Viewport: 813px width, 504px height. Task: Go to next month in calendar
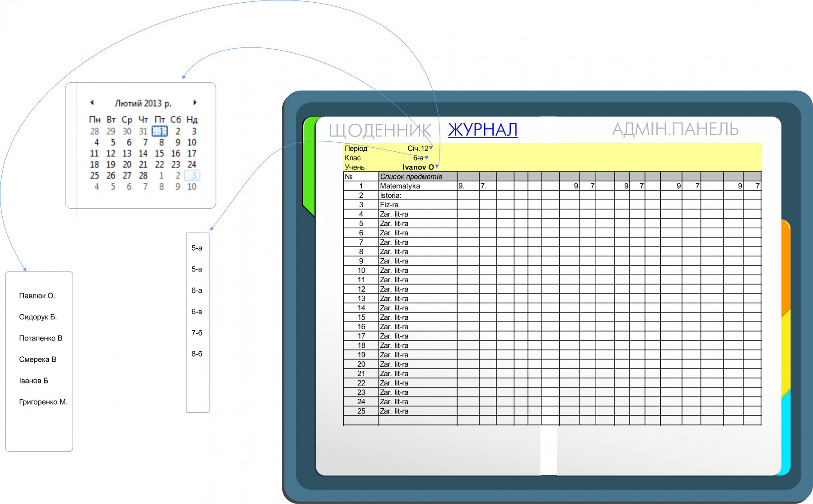pos(195,103)
